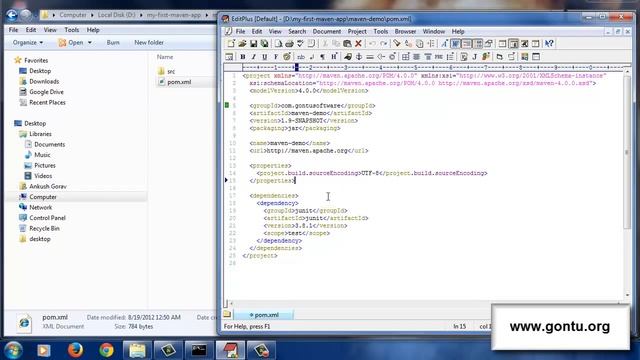Click the Undo arrow icon

[x=372, y=44]
